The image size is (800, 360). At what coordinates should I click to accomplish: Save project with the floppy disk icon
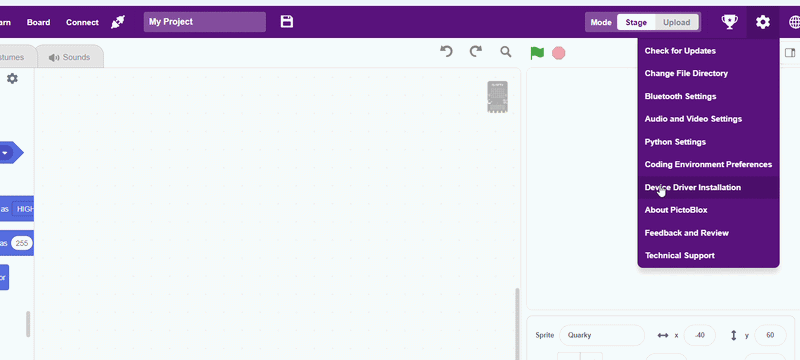click(287, 21)
